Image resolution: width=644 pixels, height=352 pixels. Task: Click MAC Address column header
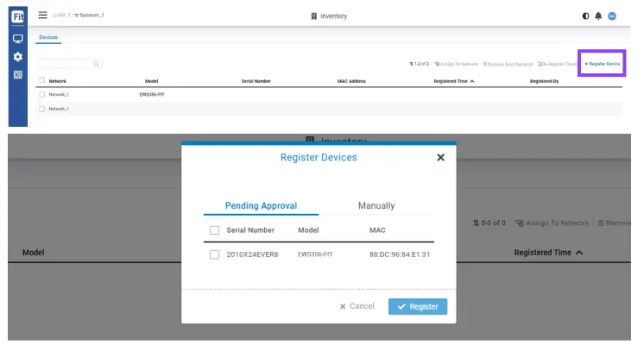coord(351,81)
